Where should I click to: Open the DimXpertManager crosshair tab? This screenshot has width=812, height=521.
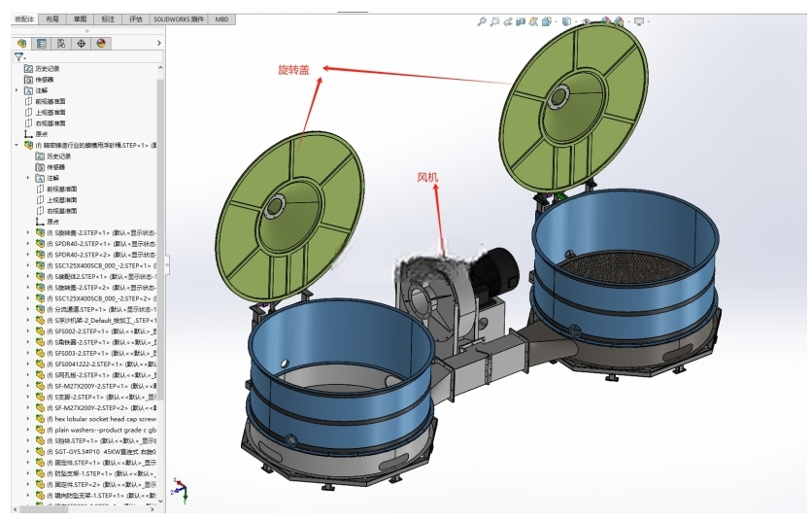(x=81, y=44)
